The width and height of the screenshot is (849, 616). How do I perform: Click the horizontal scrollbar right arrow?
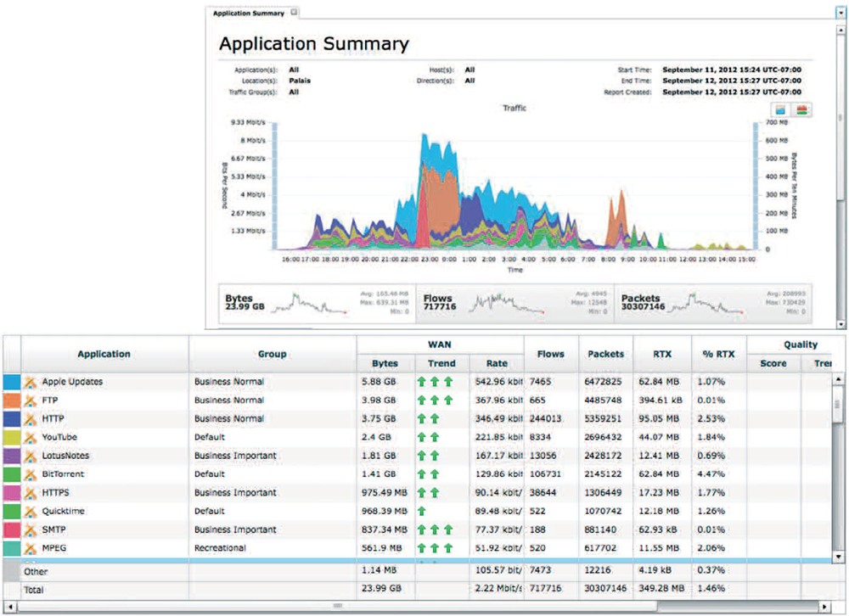coord(826,606)
